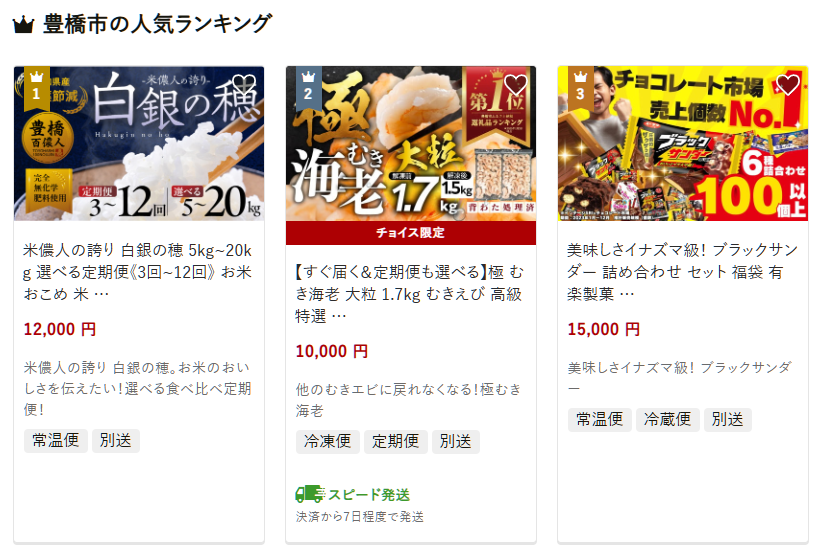This screenshot has height=556, width=822.
Task: Select the 冷蔵便 tag on the chocolate item
Action: tap(667, 420)
